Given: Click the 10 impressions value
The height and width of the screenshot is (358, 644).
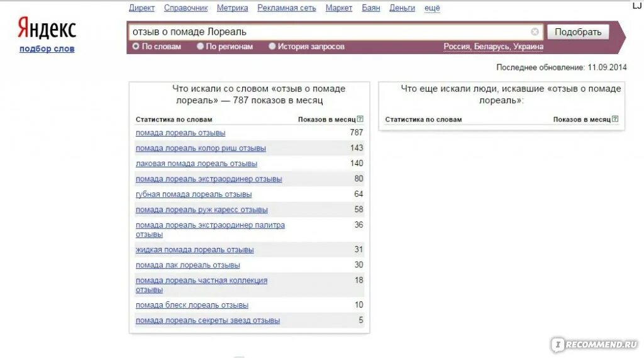Looking at the screenshot, I should pyautogui.click(x=358, y=305).
